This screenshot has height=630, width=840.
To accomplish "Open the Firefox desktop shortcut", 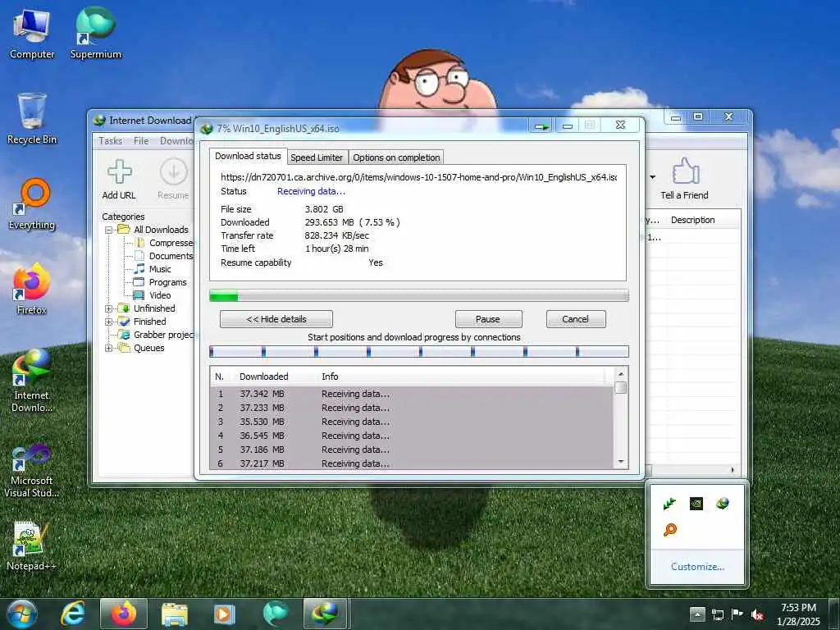I will tap(32, 289).
